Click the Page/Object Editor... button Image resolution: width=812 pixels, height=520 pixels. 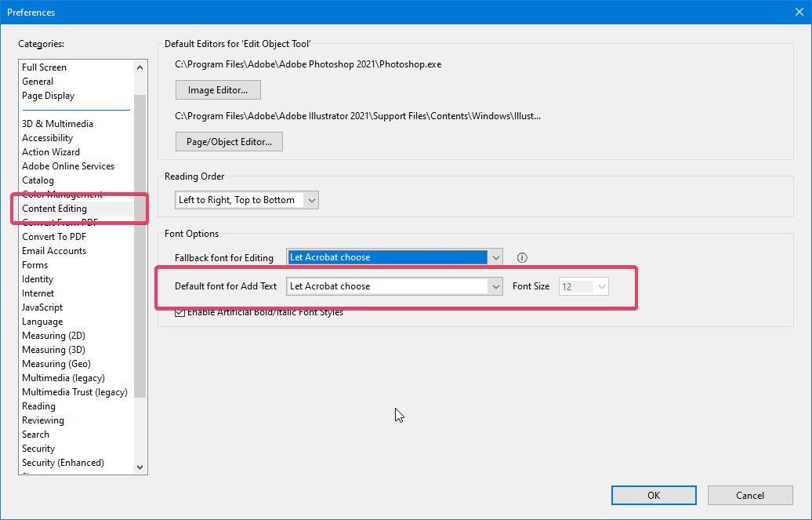tap(229, 141)
